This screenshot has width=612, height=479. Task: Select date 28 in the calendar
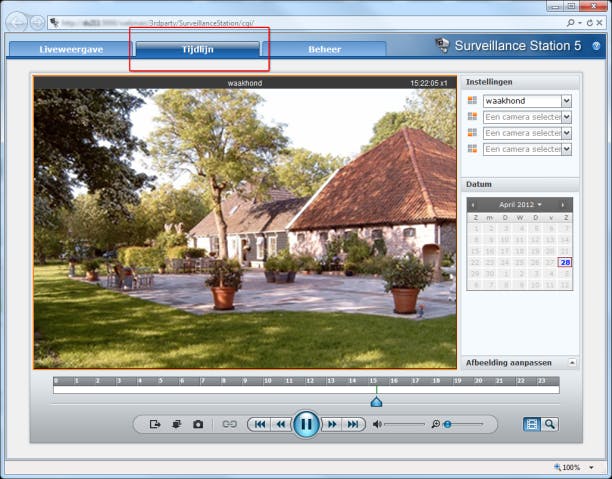565,262
